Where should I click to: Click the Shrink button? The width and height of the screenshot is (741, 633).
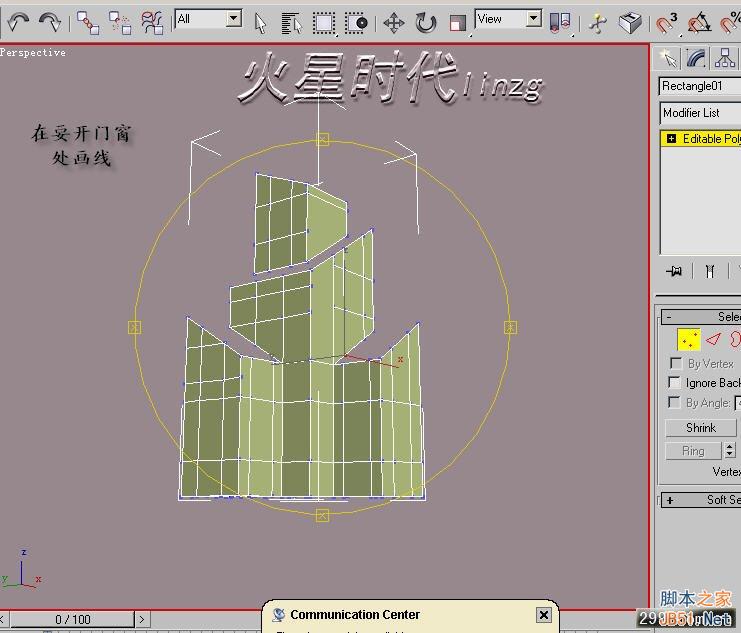point(700,428)
